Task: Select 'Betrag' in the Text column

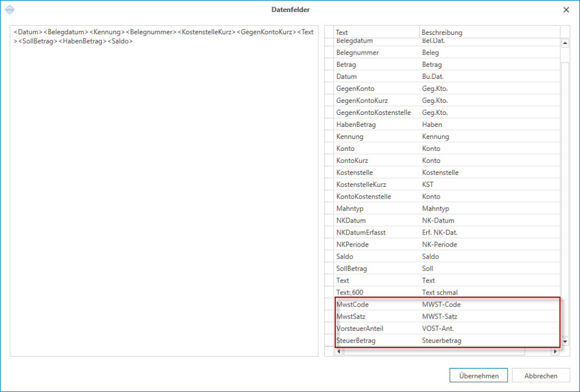Action: coord(346,64)
